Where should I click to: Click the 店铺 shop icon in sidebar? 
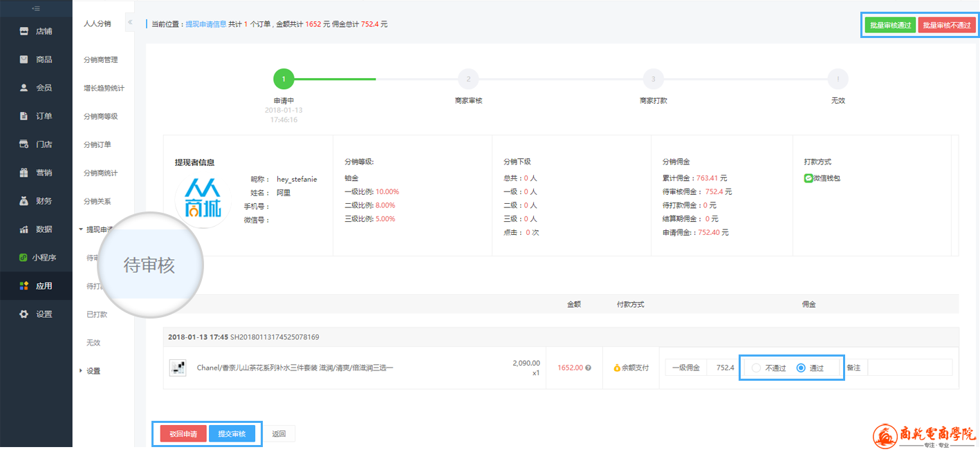(x=24, y=31)
